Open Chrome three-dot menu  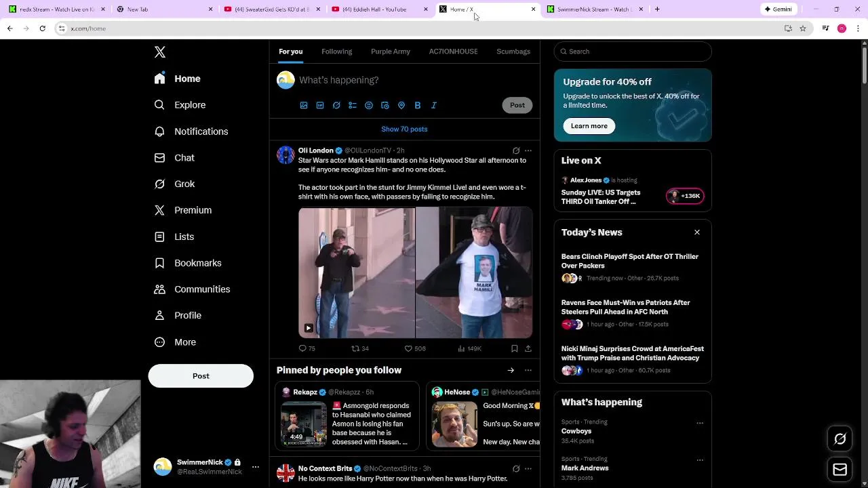coord(858,28)
